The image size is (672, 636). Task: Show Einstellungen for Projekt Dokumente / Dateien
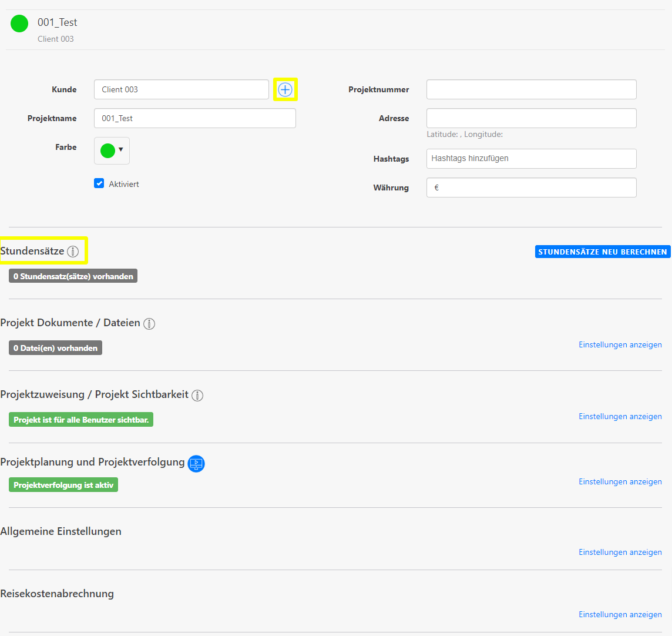pos(620,344)
